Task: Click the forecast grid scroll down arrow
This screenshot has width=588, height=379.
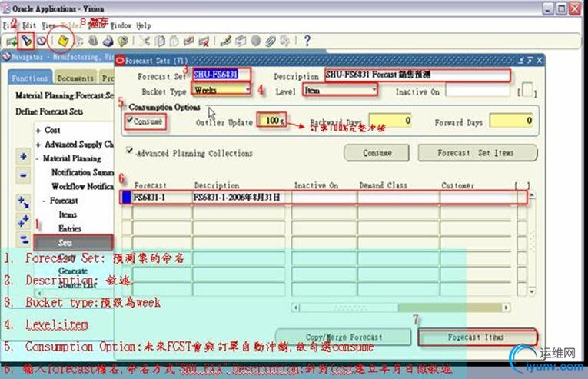Action: (531, 291)
